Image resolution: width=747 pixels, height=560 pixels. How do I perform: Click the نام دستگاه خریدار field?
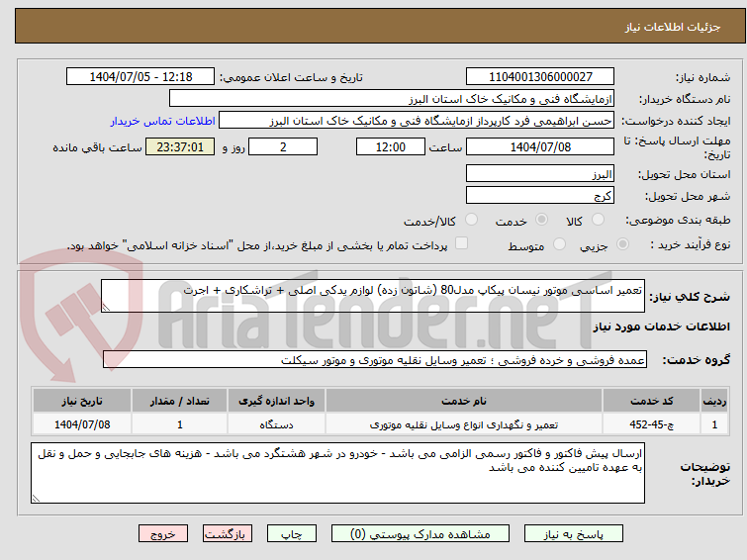coord(392,99)
